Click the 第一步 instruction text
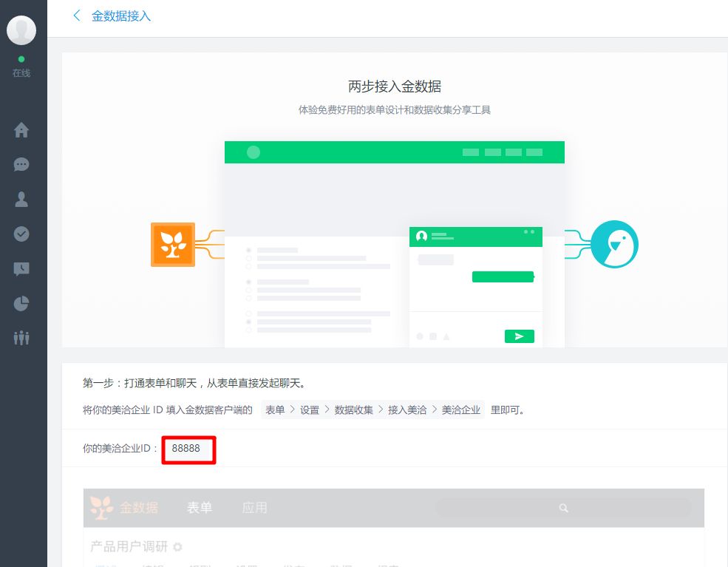The image size is (728, 567). [x=194, y=383]
